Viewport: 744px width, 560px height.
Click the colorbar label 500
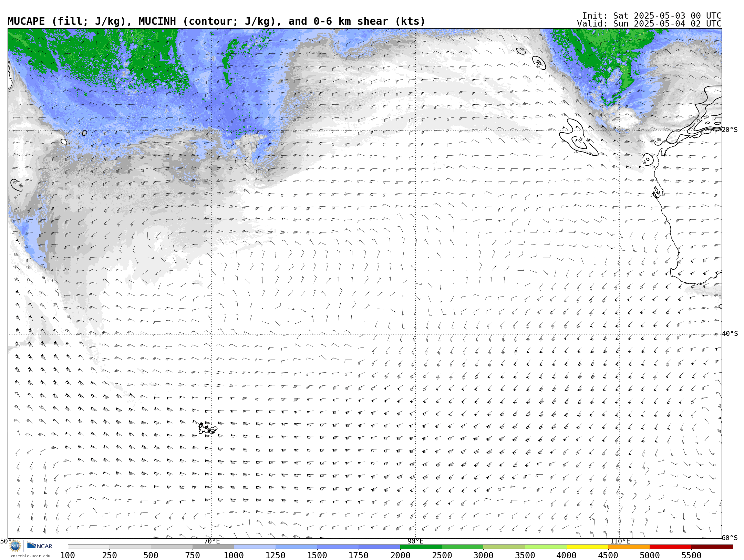pyautogui.click(x=151, y=556)
